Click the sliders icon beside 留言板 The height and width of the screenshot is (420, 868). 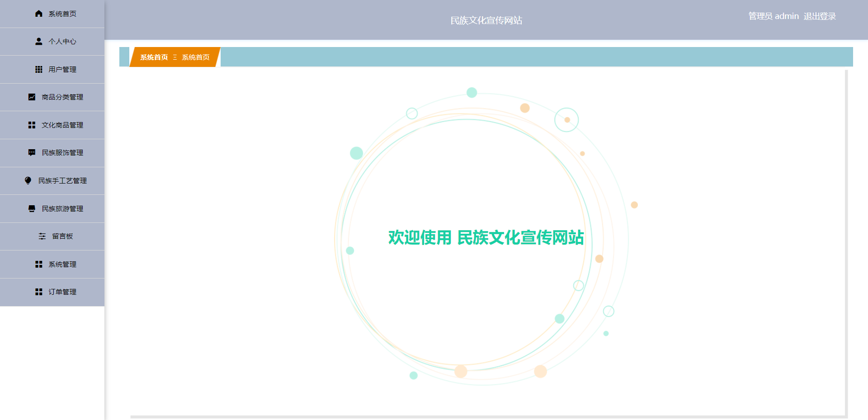(x=42, y=236)
